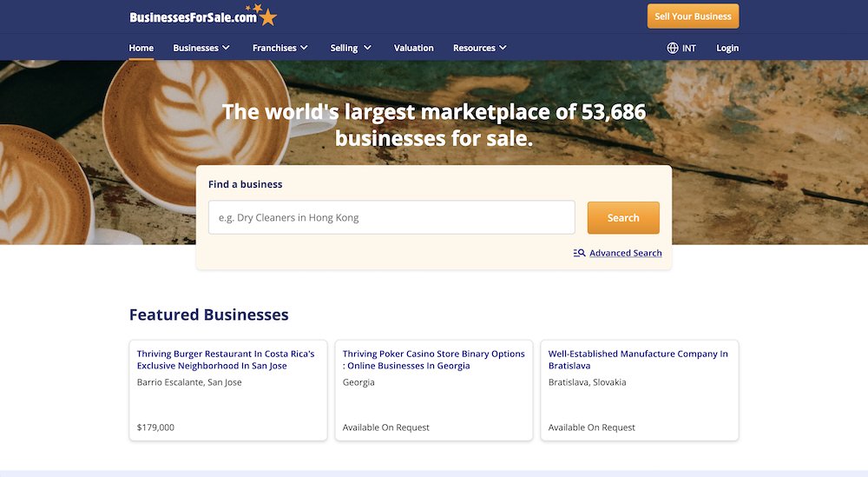Expand the Selling dropdown chevron

click(367, 48)
